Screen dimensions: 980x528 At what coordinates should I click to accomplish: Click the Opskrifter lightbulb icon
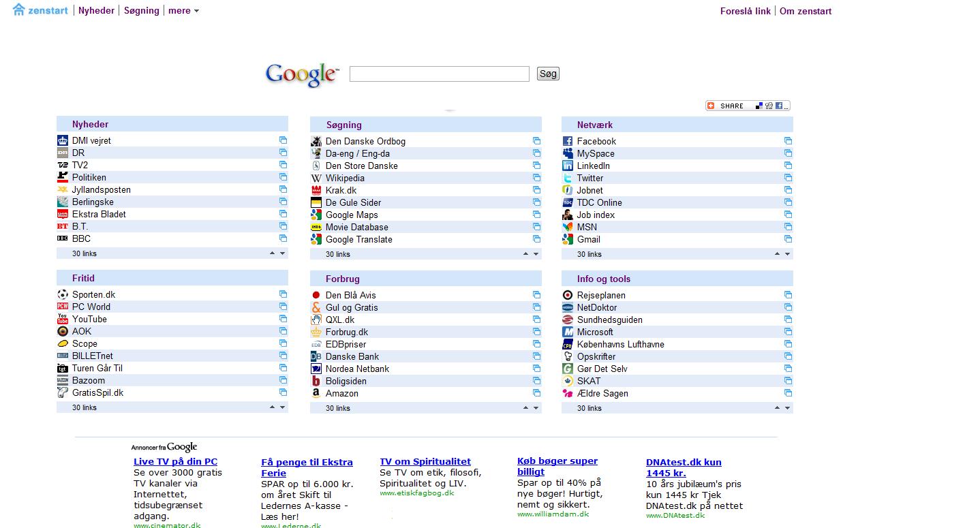568,356
